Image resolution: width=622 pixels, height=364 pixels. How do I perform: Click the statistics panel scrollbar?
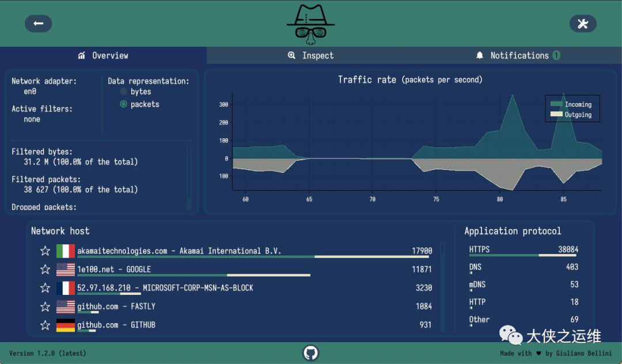click(189, 179)
